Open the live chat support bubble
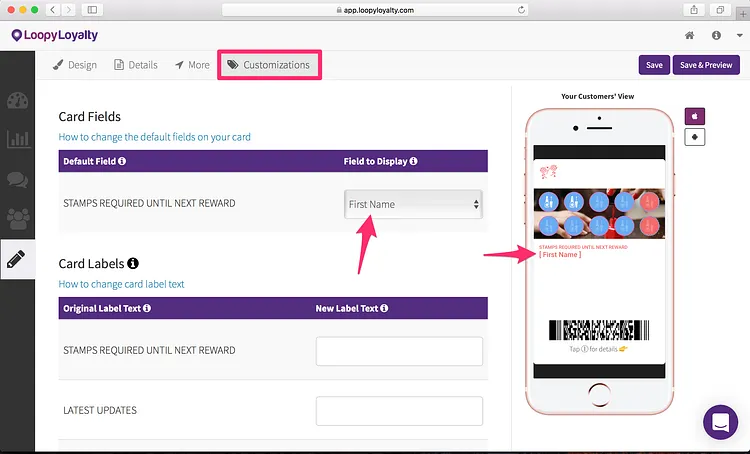Viewport: 750px width, 454px height. click(x=720, y=422)
